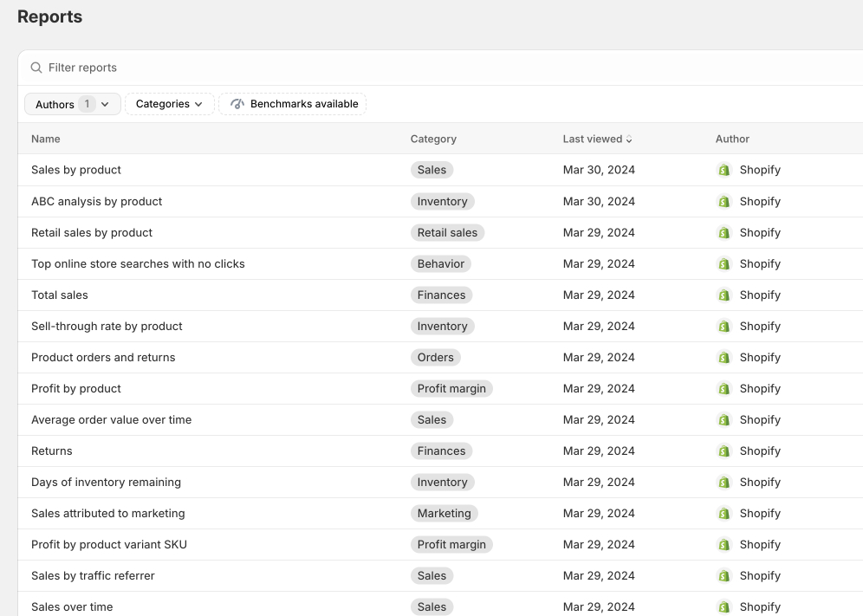This screenshot has width=863, height=616.
Task: Click Shopify logo in Sales over time row
Action: tap(723, 607)
